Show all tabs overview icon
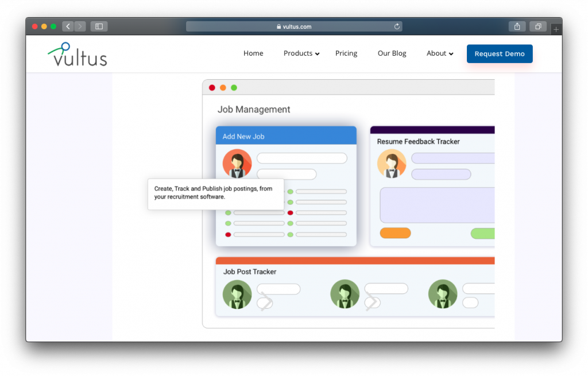Image resolution: width=588 pixels, height=376 pixels. (x=538, y=26)
